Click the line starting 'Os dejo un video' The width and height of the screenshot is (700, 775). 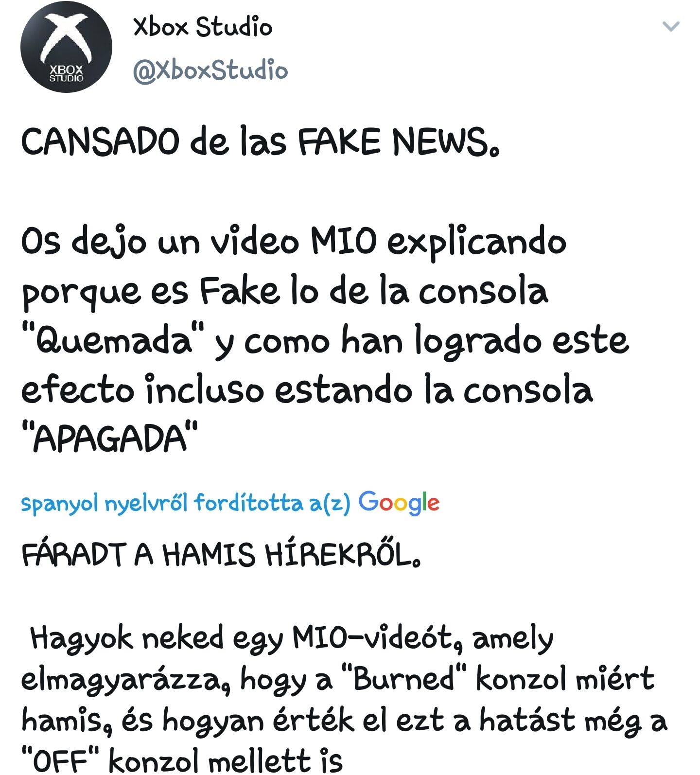tap(294, 241)
